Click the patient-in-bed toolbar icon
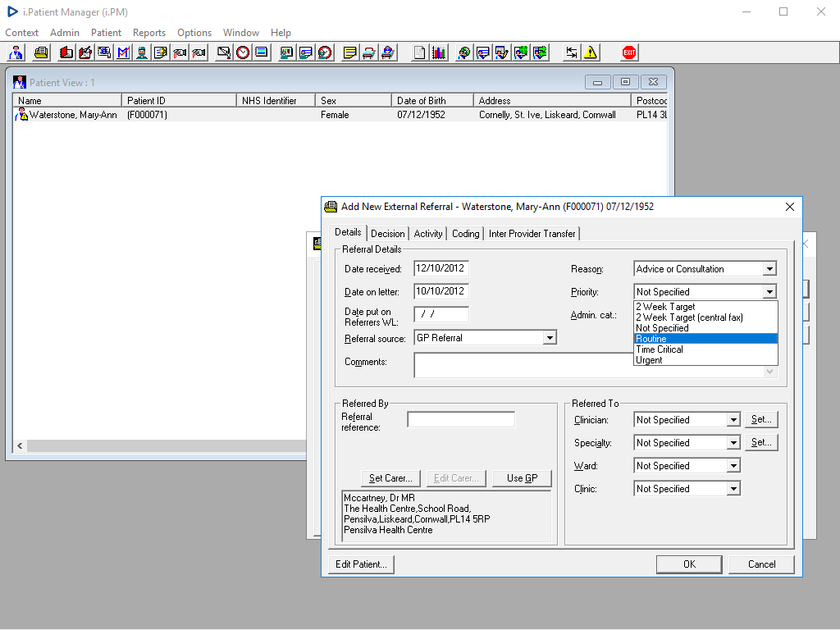The image size is (840, 630). tap(388, 52)
